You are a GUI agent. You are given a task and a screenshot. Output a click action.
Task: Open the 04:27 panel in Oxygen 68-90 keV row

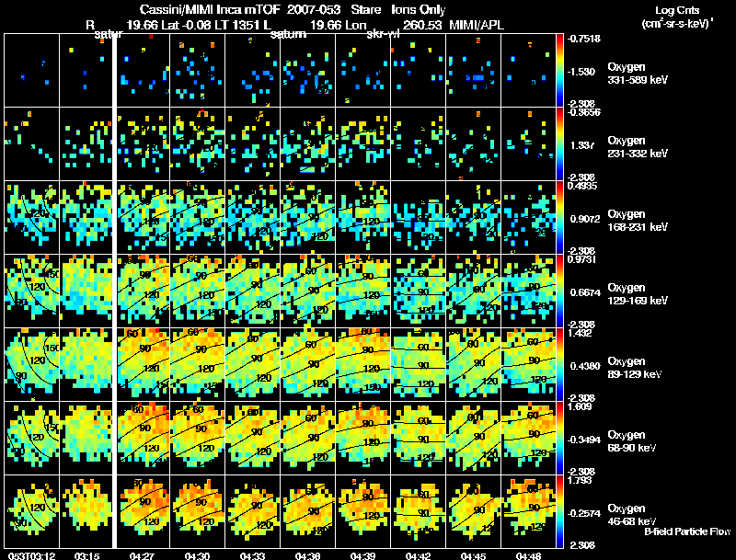143,439
